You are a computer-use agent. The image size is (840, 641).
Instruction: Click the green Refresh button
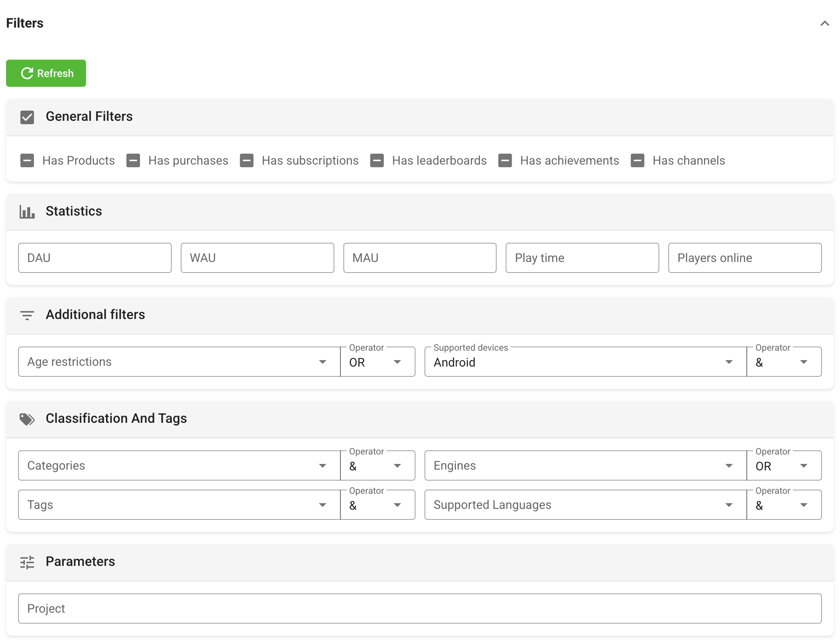tap(46, 73)
